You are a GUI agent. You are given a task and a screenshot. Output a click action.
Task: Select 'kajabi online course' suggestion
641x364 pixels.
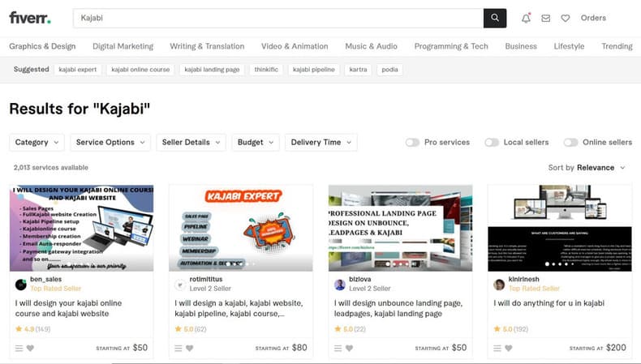pos(140,70)
